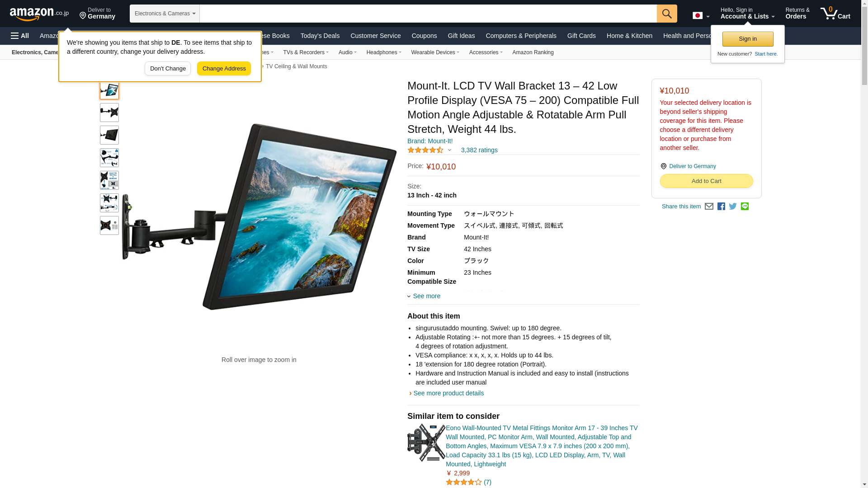Focus the Amazon search input field

click(428, 14)
